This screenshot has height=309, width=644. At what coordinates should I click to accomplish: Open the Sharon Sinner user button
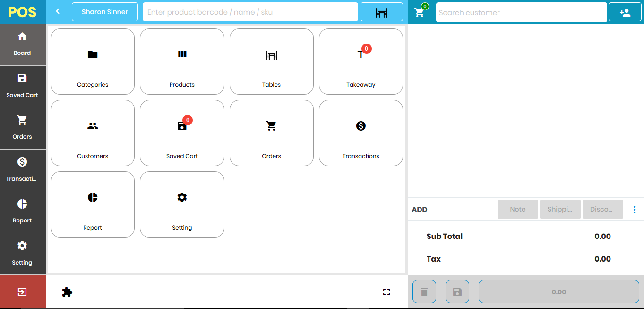point(105,12)
